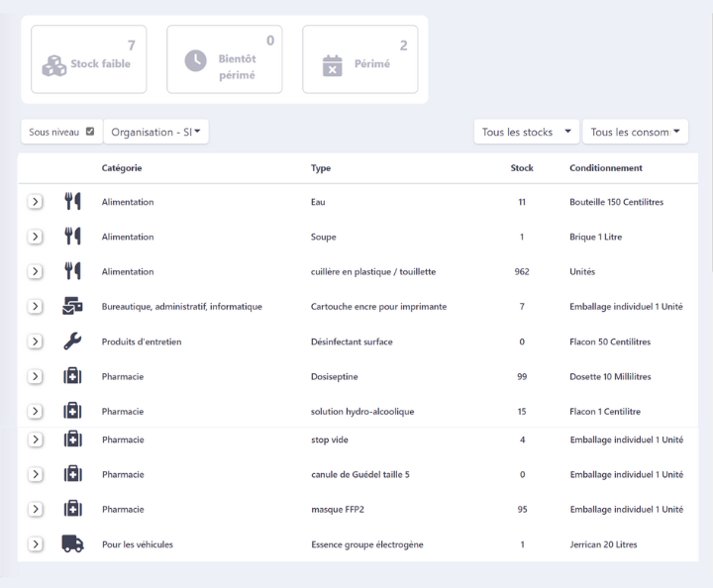Click 'Flacon 1 Centilitre'
This screenshot has width=713, height=588.
pos(605,411)
